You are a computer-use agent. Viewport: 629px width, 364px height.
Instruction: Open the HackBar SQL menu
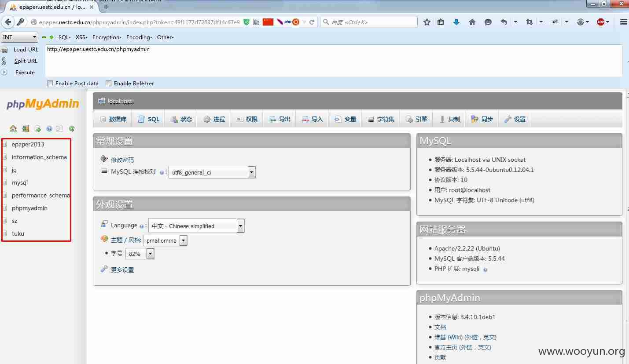[64, 37]
